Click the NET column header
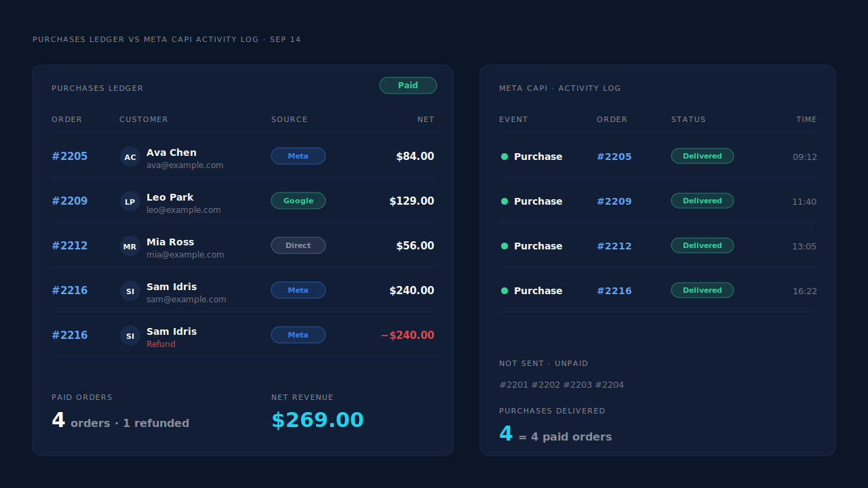The width and height of the screenshot is (868, 488). [426, 119]
